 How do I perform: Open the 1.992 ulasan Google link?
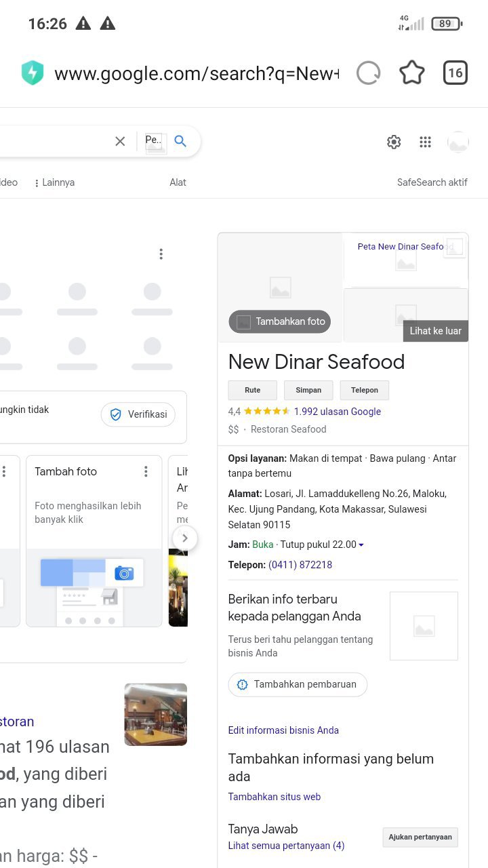[337, 412]
